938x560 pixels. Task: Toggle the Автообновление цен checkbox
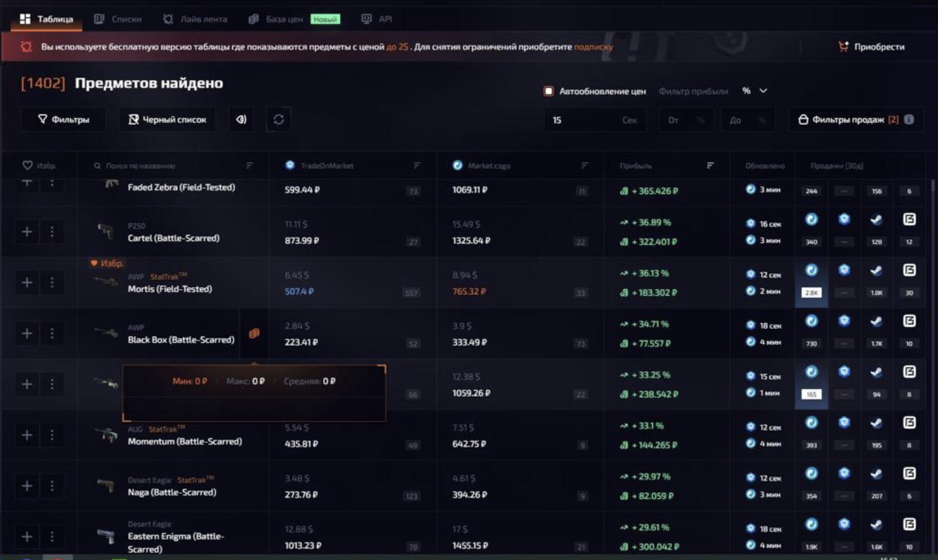(549, 91)
